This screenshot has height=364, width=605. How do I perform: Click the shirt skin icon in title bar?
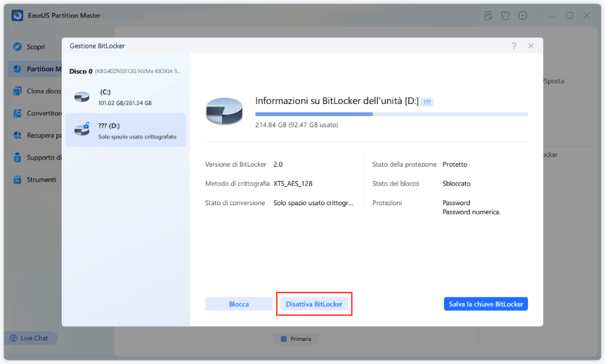pos(505,16)
